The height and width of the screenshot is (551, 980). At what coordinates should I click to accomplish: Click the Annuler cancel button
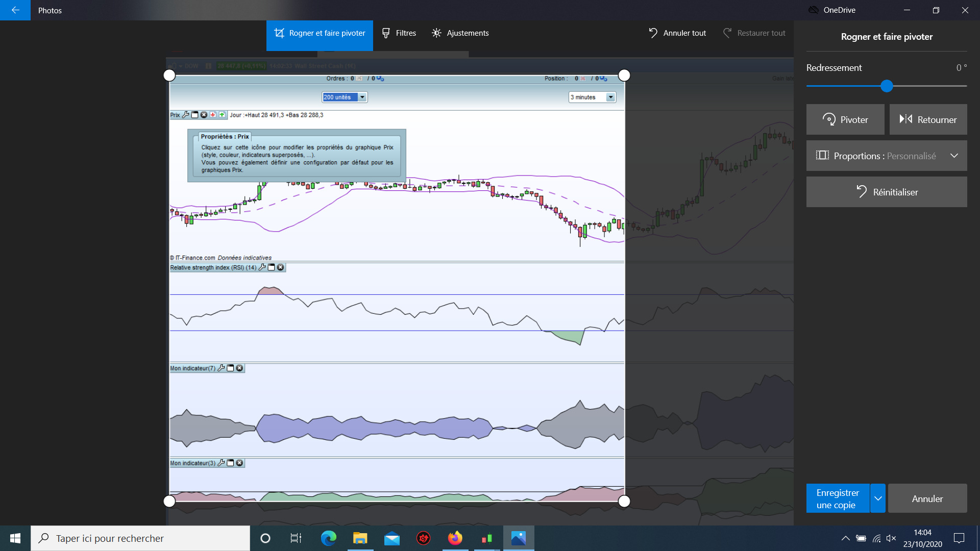coord(927,498)
